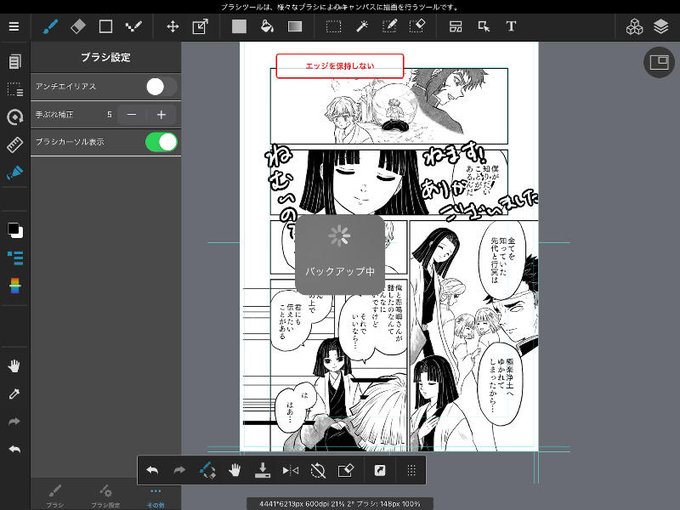The height and width of the screenshot is (510, 680).
Task: Click the ブラシ設定 panel heading
Action: pos(105,57)
